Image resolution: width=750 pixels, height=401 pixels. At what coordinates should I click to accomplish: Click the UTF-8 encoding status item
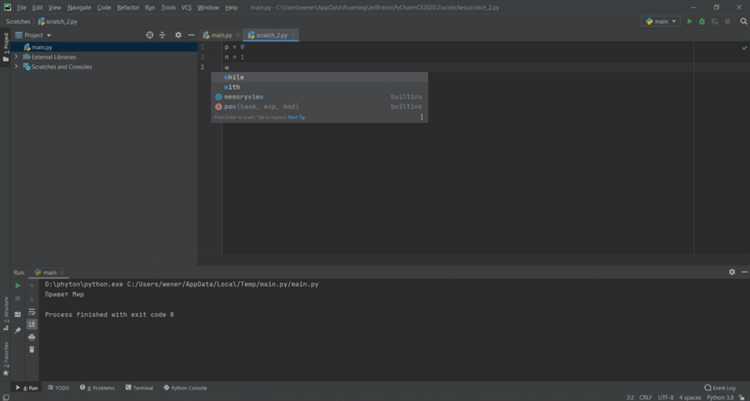click(665, 397)
